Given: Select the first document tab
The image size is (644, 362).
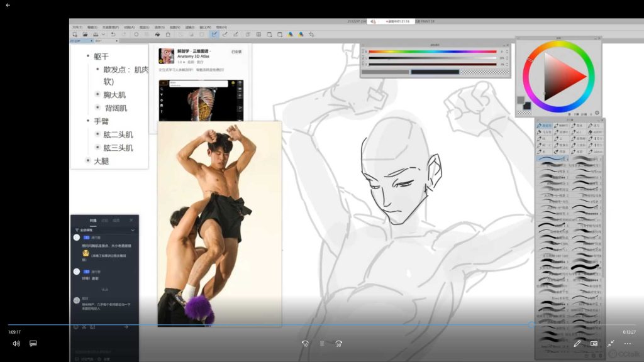Looking at the screenshot, I should pos(81,41).
